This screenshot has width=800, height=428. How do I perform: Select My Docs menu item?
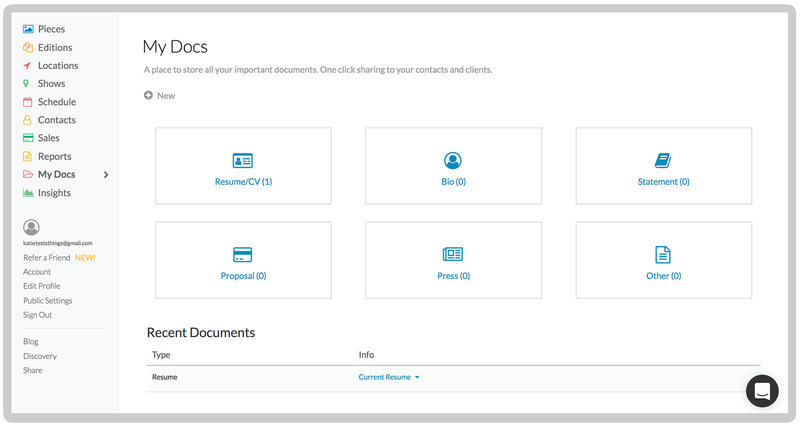click(x=57, y=174)
